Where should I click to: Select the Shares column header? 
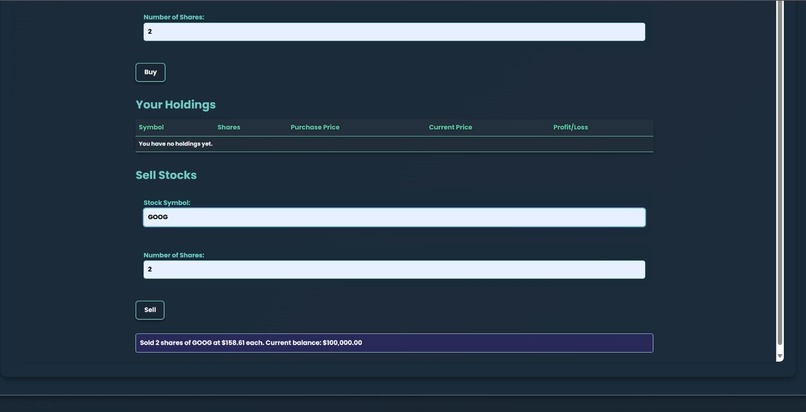pyautogui.click(x=229, y=127)
